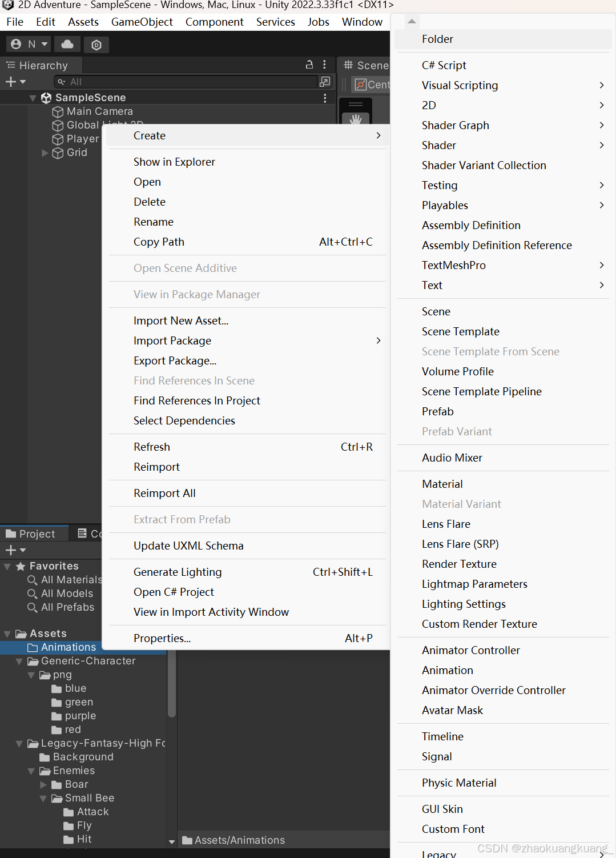616x858 pixels.
Task: Expand the Visual Scripting submenu arrow
Action: (x=602, y=85)
